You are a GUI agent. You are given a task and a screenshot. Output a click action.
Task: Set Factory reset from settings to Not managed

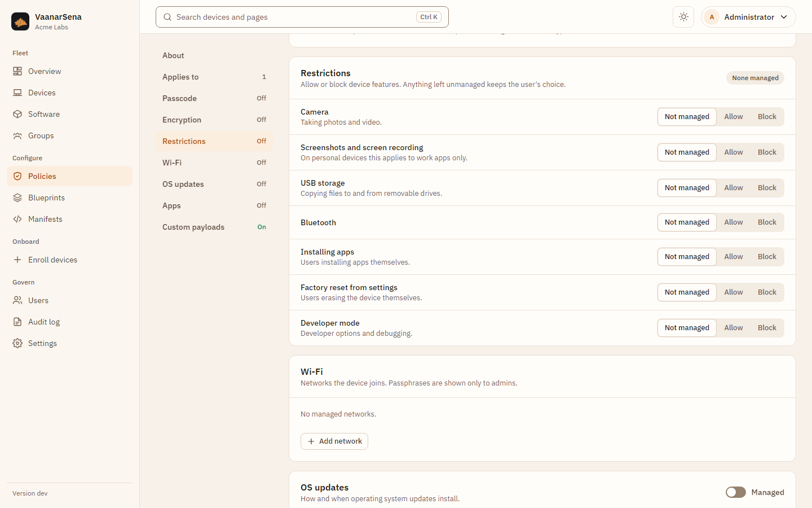pos(687,292)
